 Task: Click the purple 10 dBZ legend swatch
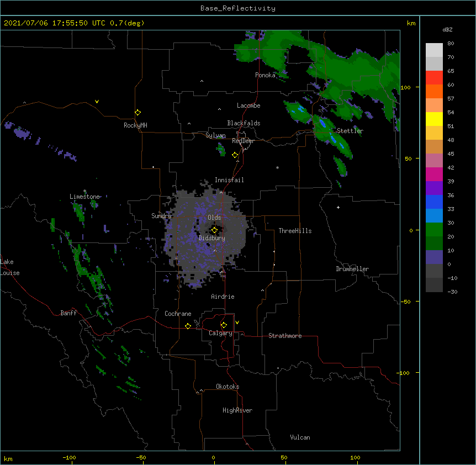coord(434,257)
